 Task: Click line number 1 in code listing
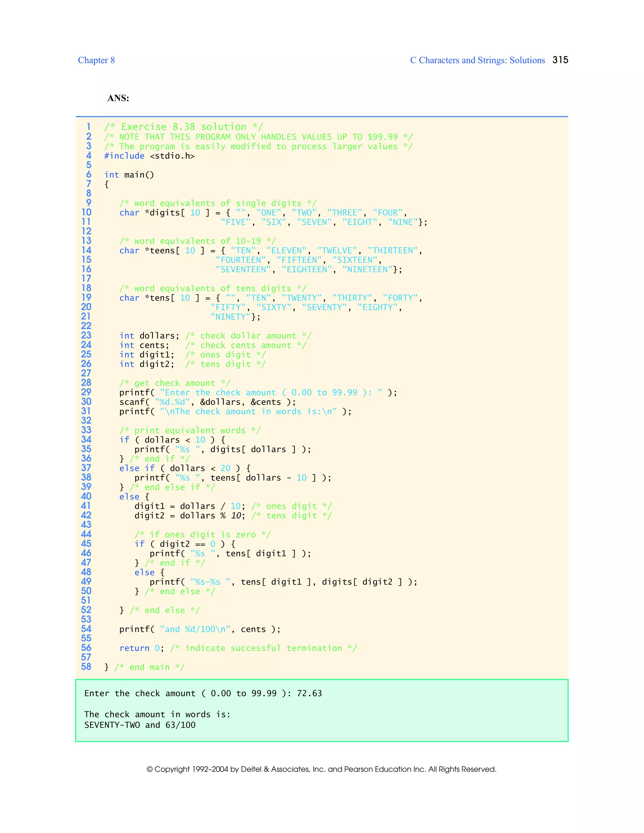(x=88, y=127)
